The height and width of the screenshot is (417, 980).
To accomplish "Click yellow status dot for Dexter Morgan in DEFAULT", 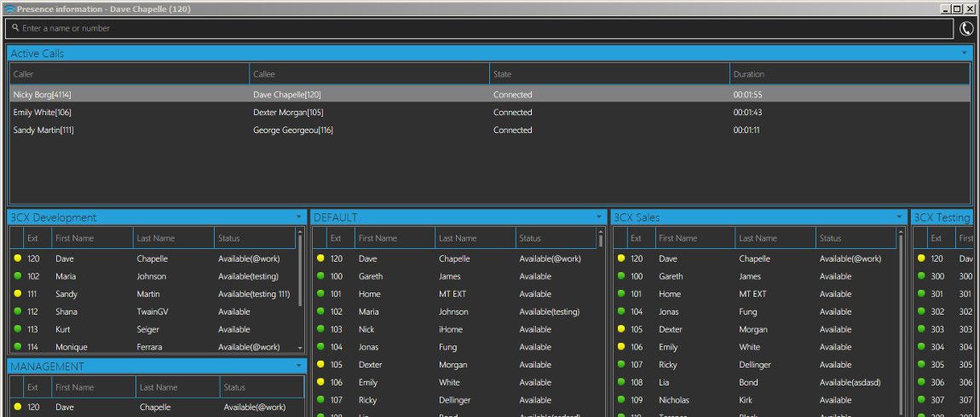I will 320,364.
